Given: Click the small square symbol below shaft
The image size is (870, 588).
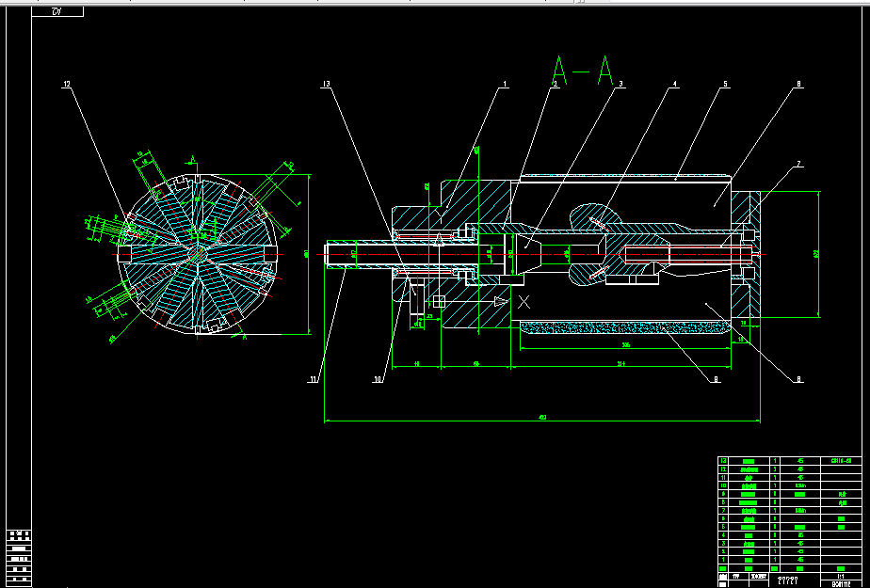Looking at the screenshot, I should 439,301.
